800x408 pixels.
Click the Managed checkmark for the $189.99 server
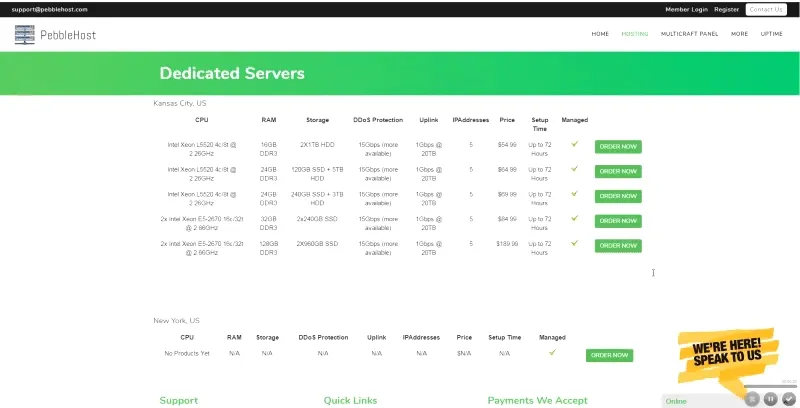[574, 243]
